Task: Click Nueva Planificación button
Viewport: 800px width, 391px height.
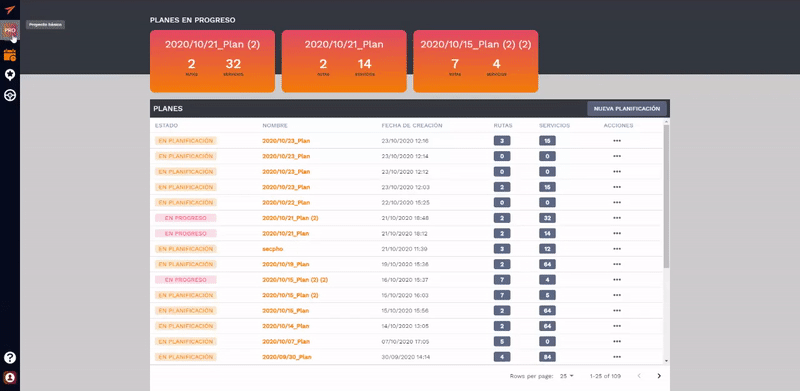Action: 627,109
